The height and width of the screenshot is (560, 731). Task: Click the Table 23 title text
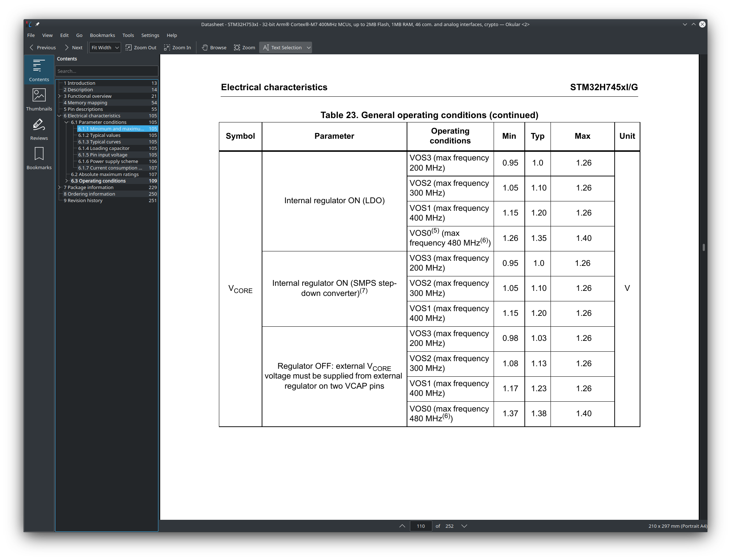click(x=429, y=115)
